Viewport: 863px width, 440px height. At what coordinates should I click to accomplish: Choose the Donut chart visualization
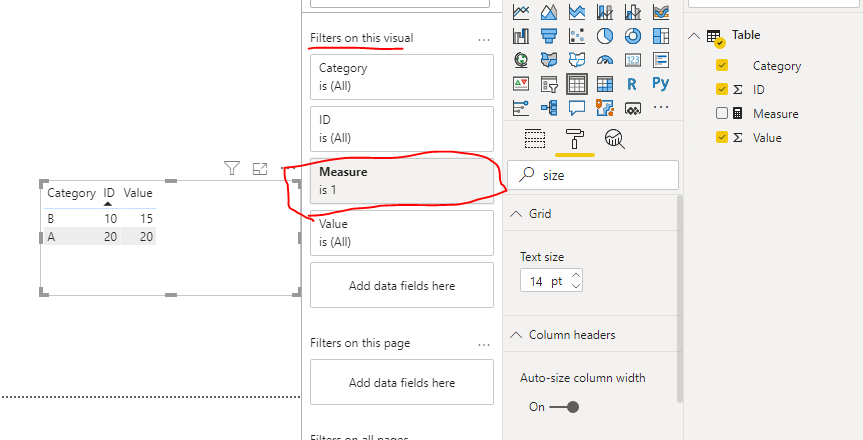click(633, 36)
